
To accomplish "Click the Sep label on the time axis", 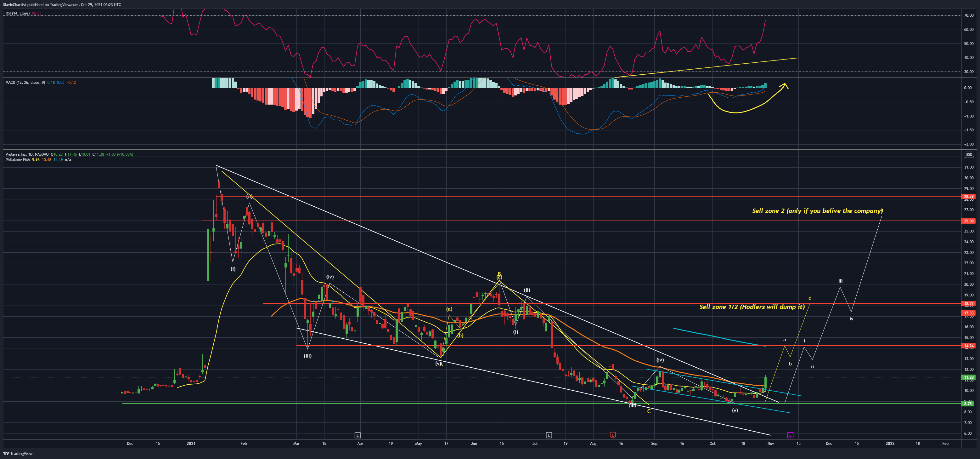I will (654, 443).
